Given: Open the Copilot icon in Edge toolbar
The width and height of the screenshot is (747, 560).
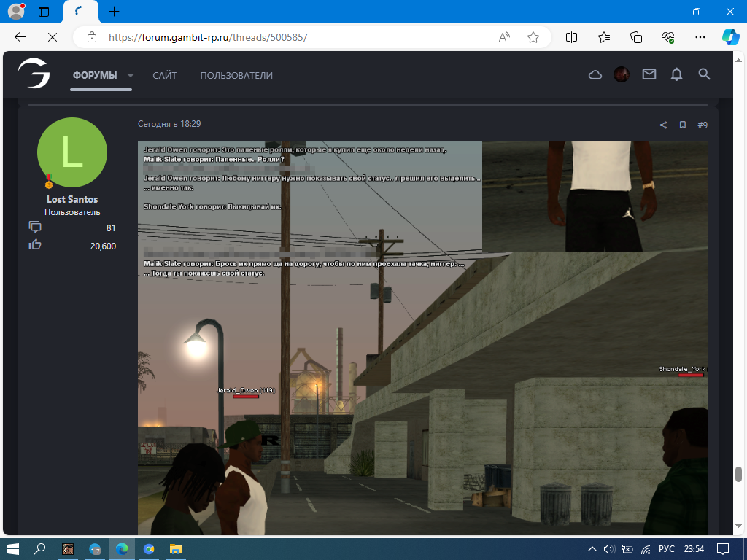Looking at the screenshot, I should (x=730, y=37).
